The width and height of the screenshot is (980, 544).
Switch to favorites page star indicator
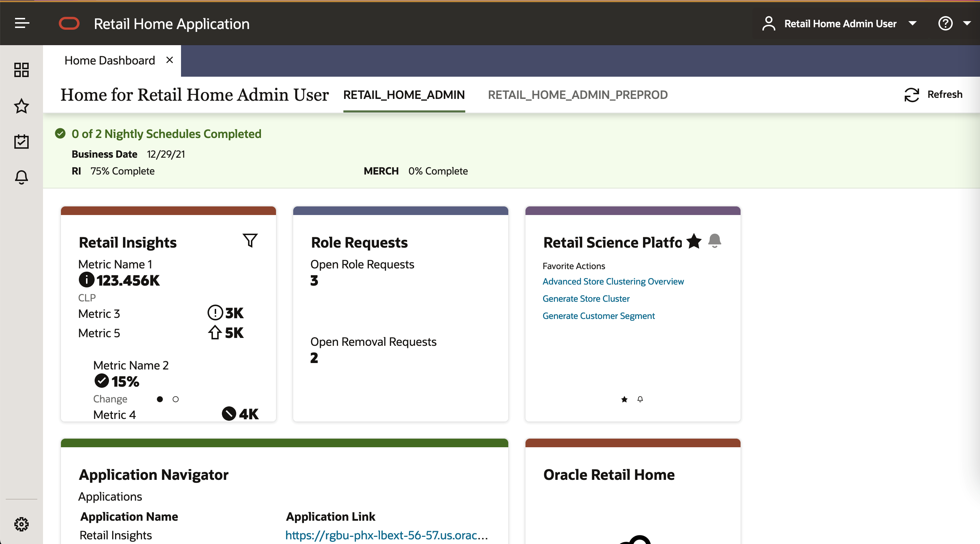(x=624, y=399)
